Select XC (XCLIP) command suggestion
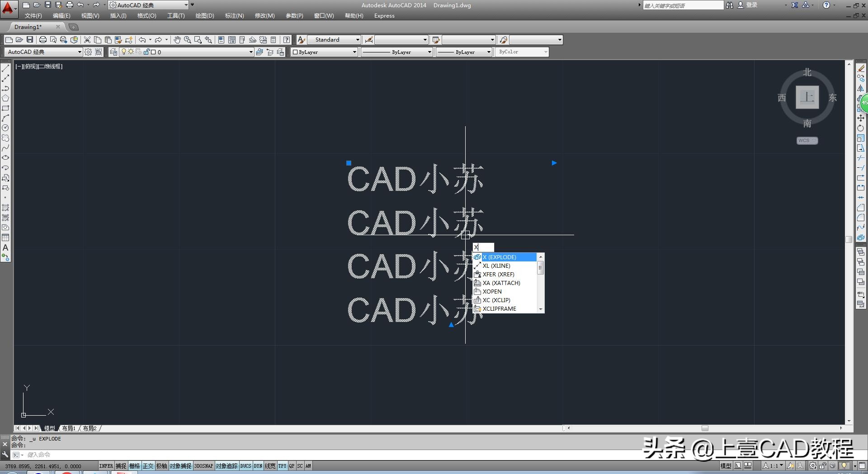The width and height of the screenshot is (868, 474). pyautogui.click(x=505, y=300)
